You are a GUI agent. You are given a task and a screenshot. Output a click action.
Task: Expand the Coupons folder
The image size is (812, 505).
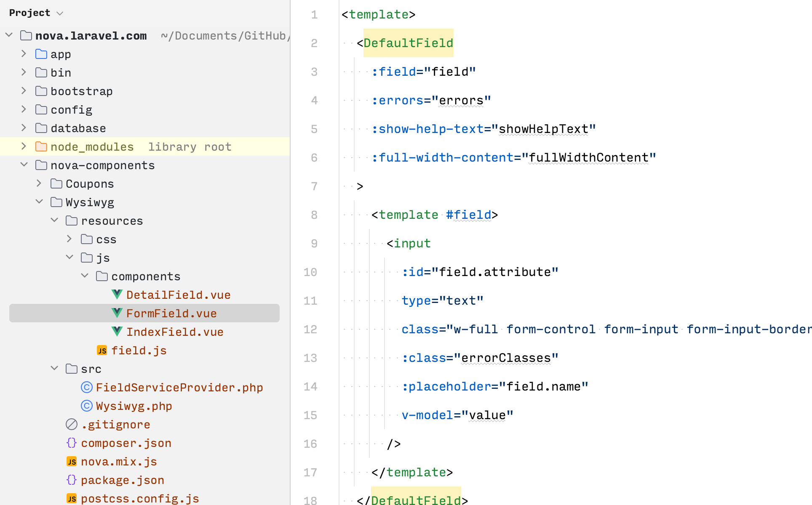pos(39,183)
